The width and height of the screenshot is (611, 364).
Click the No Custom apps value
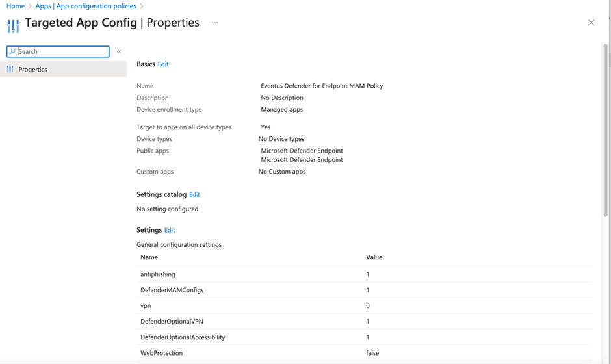coord(282,172)
